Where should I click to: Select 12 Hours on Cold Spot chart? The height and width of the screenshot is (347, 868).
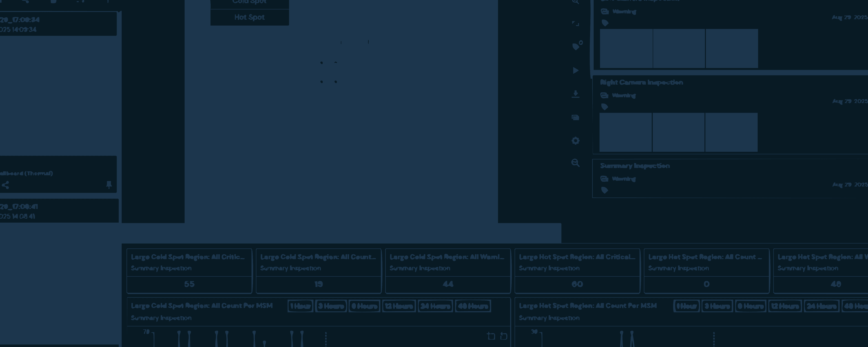tap(399, 306)
